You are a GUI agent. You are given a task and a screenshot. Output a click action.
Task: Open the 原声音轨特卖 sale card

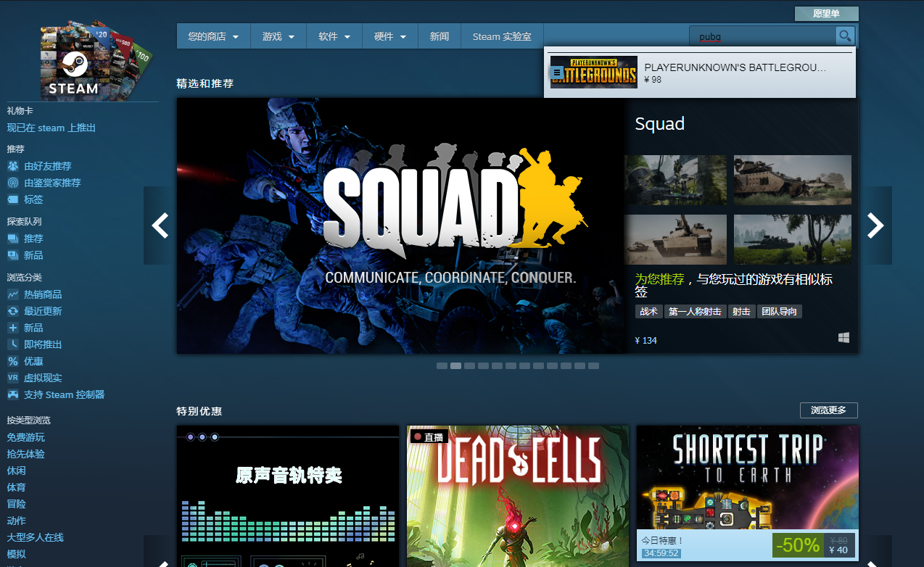[288, 496]
